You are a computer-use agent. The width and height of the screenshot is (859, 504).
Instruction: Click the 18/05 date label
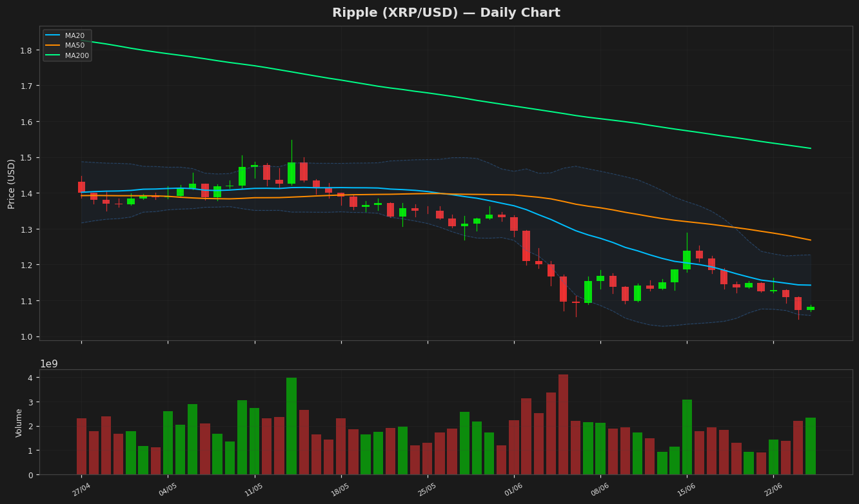point(341,489)
